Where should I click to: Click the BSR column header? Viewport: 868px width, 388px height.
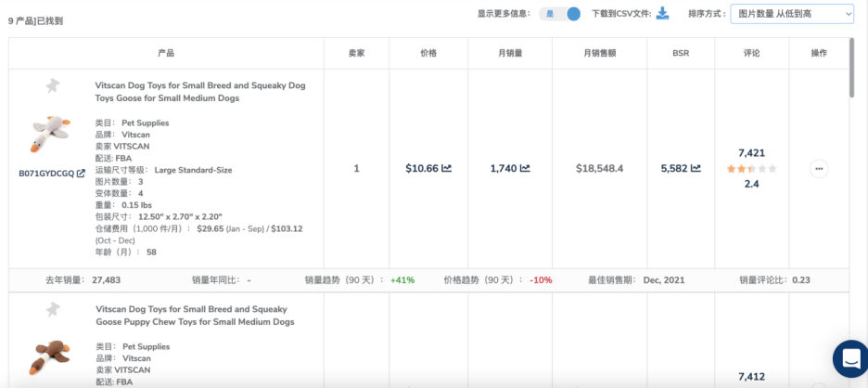click(x=680, y=54)
